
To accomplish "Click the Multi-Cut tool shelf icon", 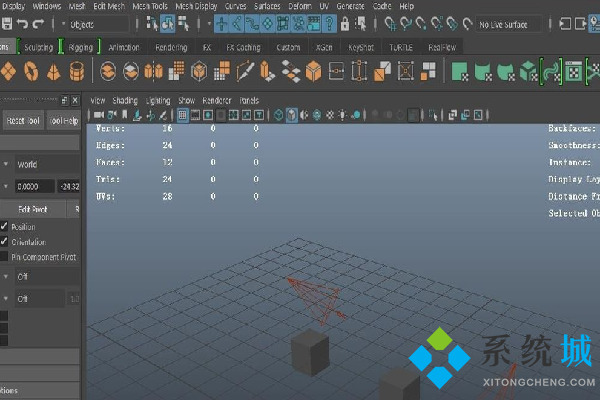I will coord(246,71).
